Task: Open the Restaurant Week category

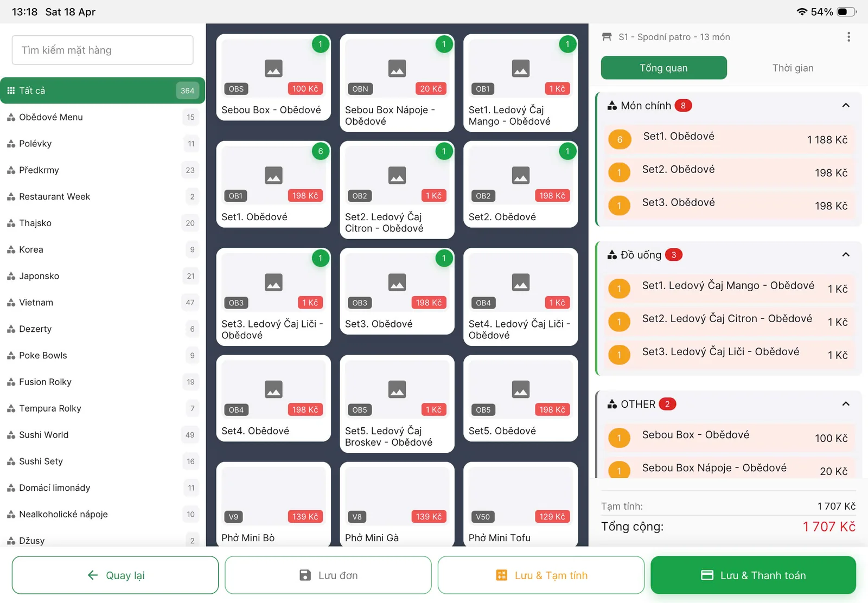Action: [103, 197]
